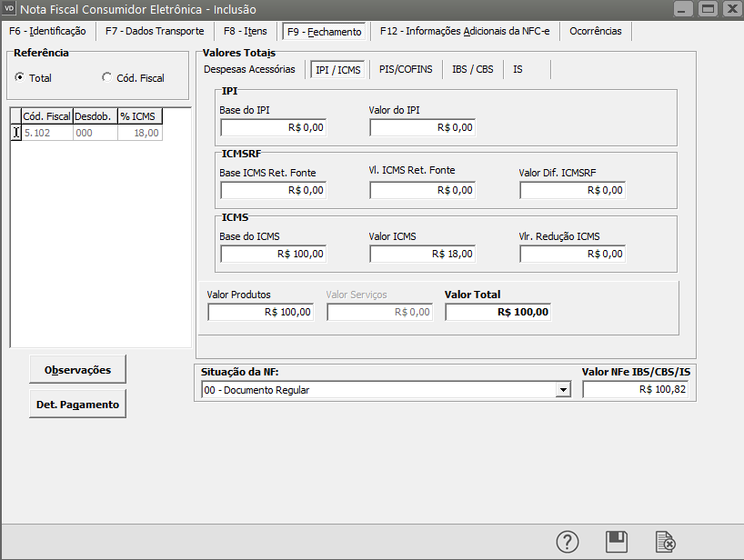Click the VD application icon in title bar

10,9
